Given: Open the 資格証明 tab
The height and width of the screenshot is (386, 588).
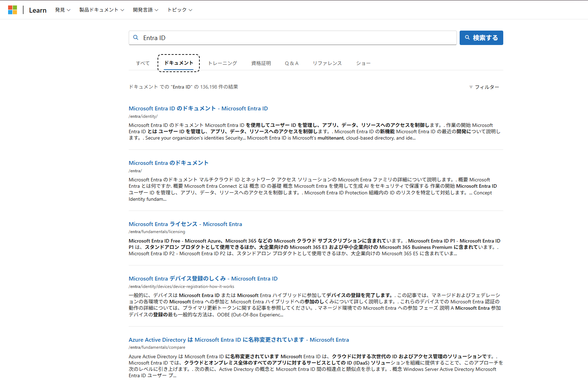Looking at the screenshot, I should 261,63.
